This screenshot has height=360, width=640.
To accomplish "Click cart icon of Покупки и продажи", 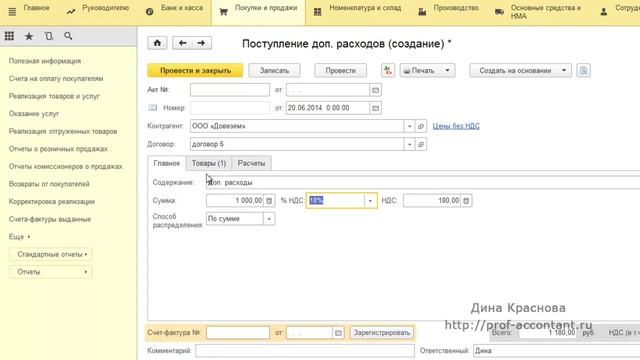I will [x=223, y=12].
